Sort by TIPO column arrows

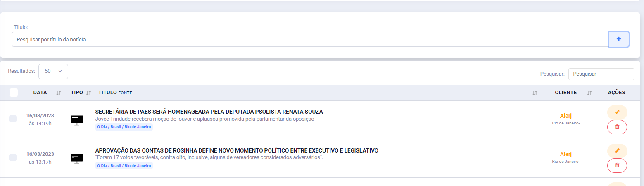(x=88, y=93)
